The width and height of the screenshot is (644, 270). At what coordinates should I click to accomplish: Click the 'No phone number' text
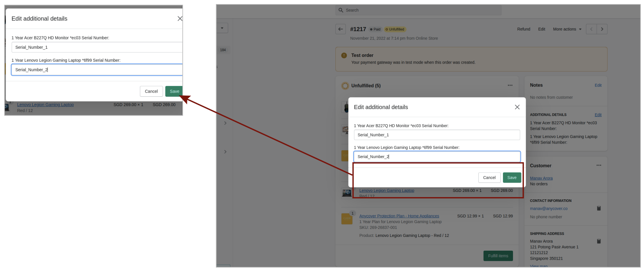(546, 217)
